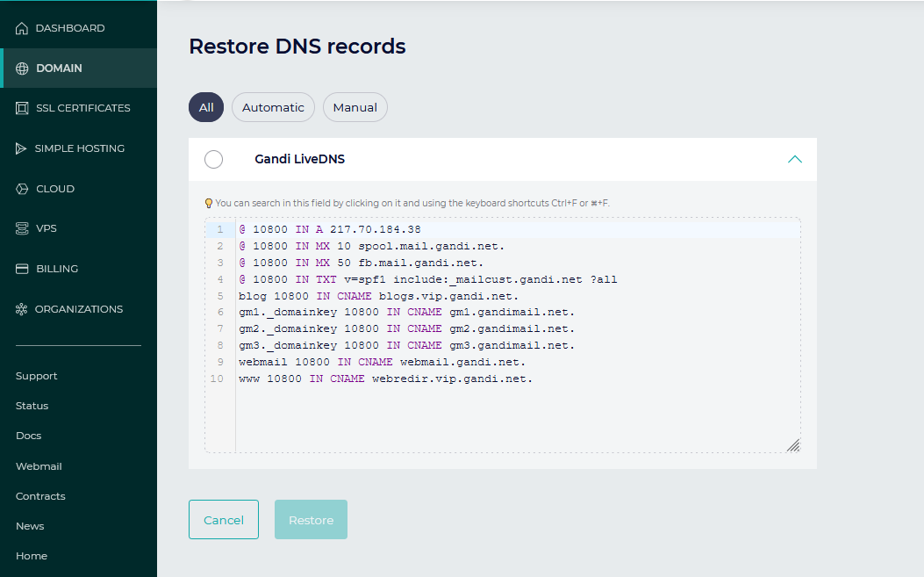Click the Domain globe icon
The image size is (924, 577).
tap(22, 69)
